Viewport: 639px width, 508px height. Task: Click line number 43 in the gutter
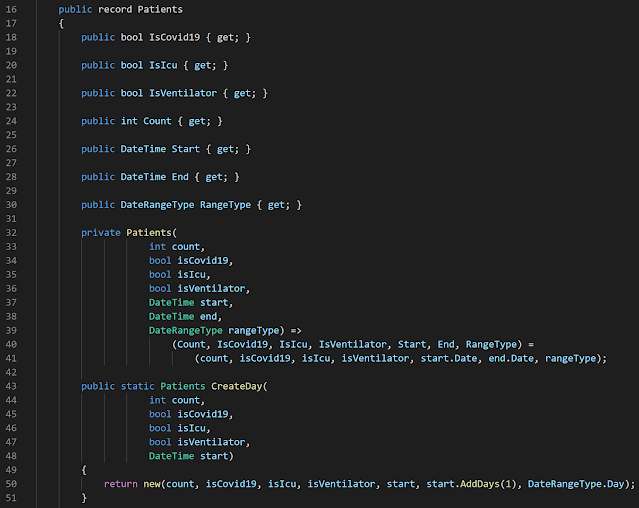coord(11,386)
